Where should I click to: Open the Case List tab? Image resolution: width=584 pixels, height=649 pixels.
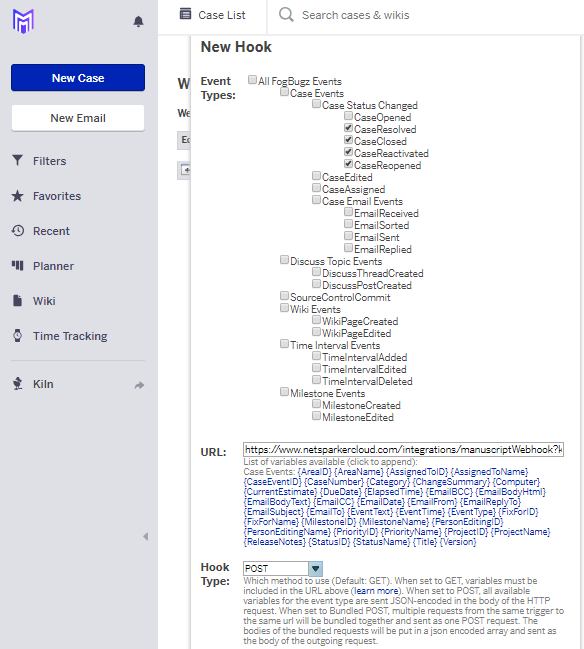tap(212, 15)
